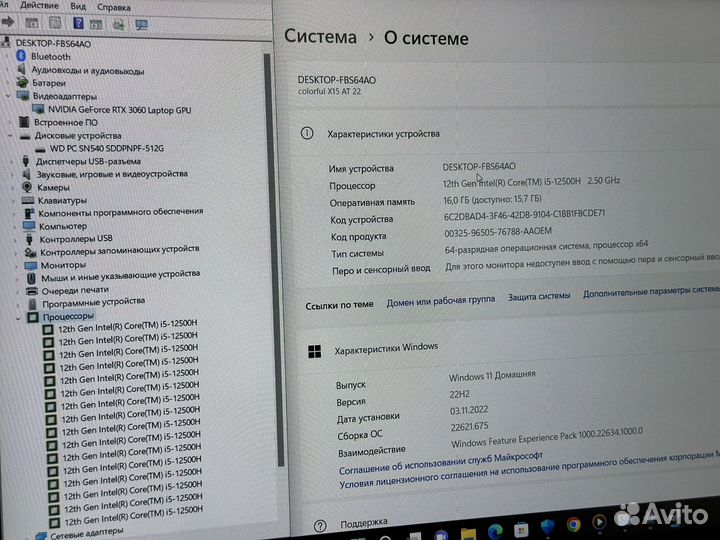Click the Поддержка question mark icon

[x=320, y=526]
